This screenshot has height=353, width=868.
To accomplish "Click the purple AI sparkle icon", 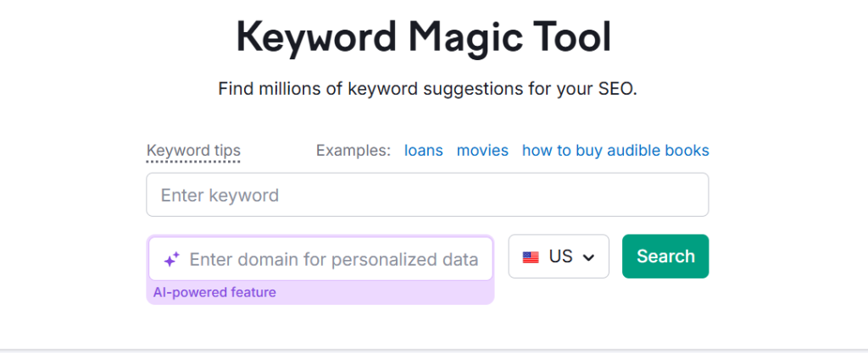I will tap(171, 259).
